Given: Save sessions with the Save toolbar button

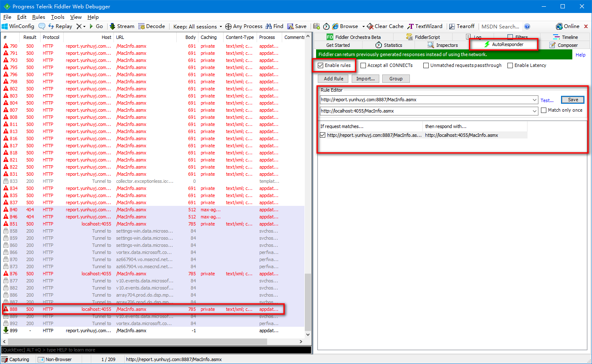Looking at the screenshot, I should coord(297,26).
